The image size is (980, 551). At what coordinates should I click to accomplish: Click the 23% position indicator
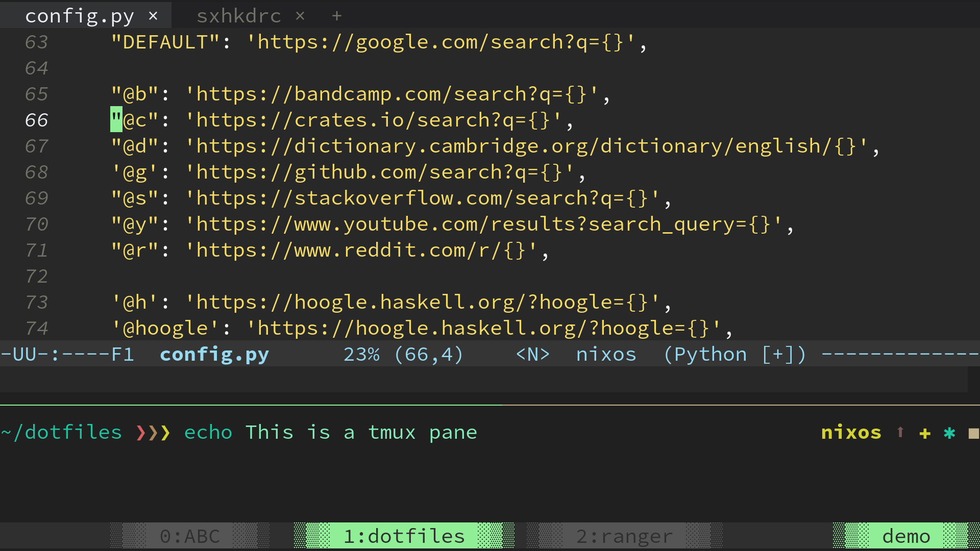pos(361,354)
